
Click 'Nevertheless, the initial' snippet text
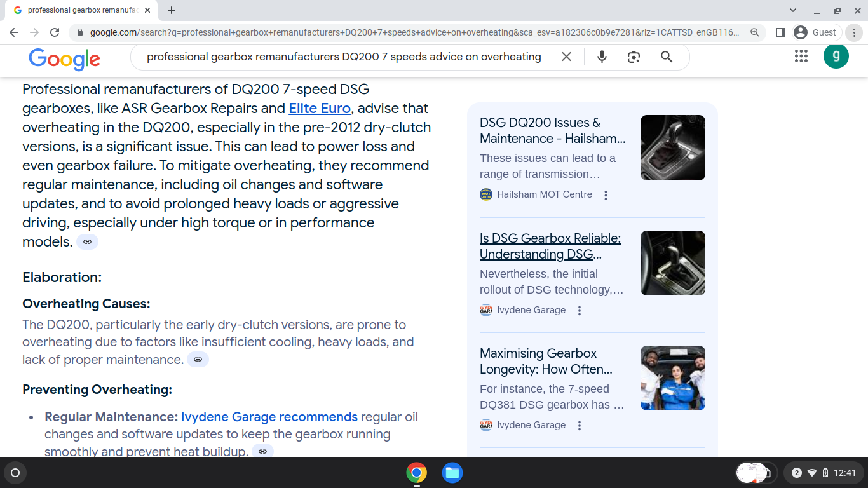[x=539, y=274]
